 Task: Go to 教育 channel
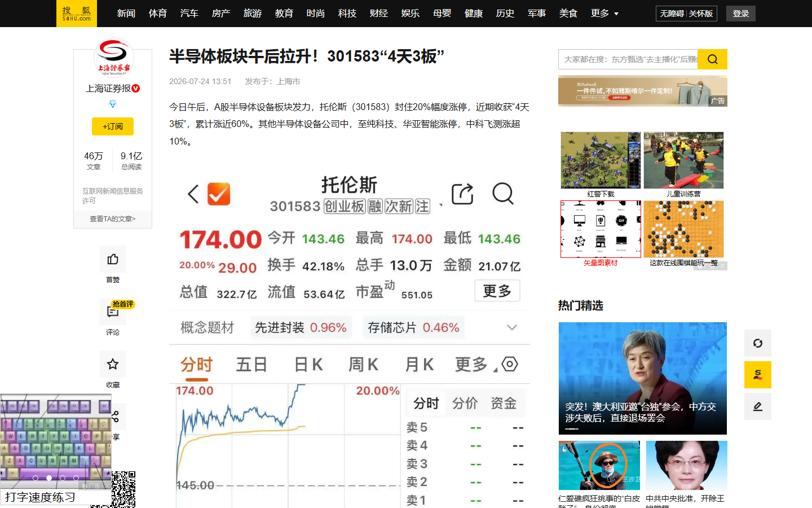(x=284, y=14)
